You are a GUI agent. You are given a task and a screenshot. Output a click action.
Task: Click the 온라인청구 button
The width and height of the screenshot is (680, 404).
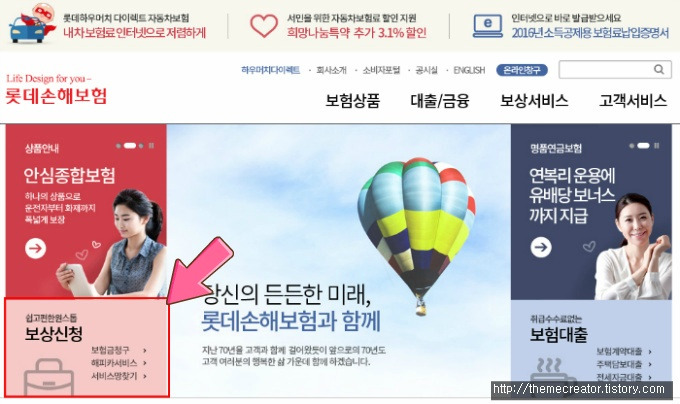pos(522,70)
